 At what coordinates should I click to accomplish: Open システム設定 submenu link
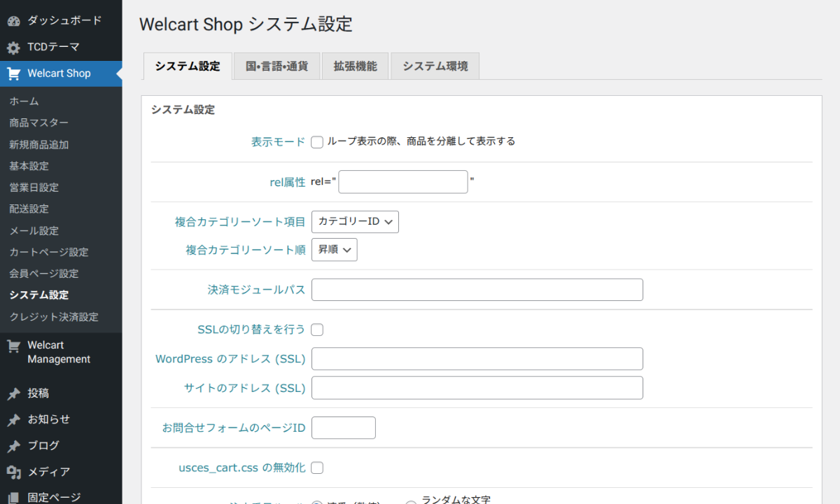click(x=38, y=295)
